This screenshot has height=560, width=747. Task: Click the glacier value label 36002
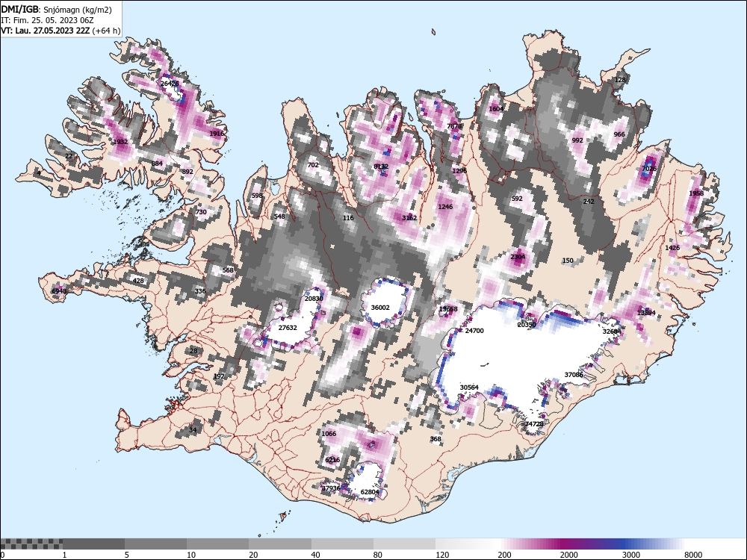[x=380, y=308]
